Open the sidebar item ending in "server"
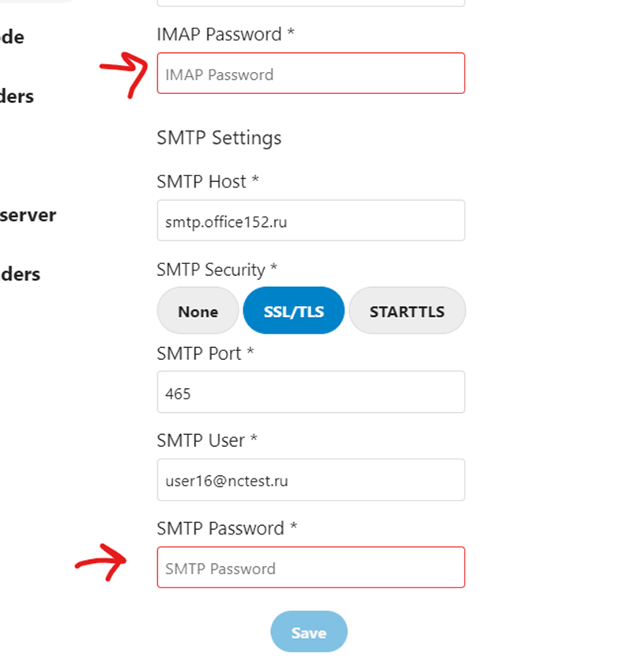Screen dimensions: 644x669 [28, 215]
